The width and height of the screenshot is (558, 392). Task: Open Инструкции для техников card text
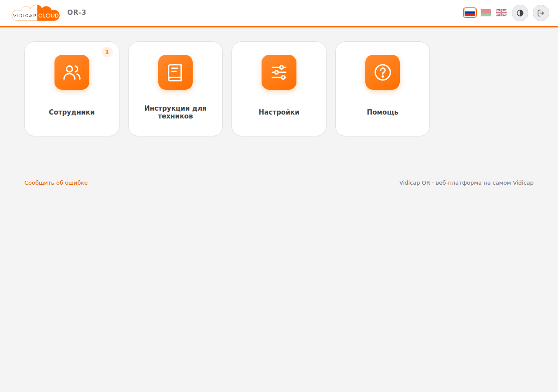(175, 112)
